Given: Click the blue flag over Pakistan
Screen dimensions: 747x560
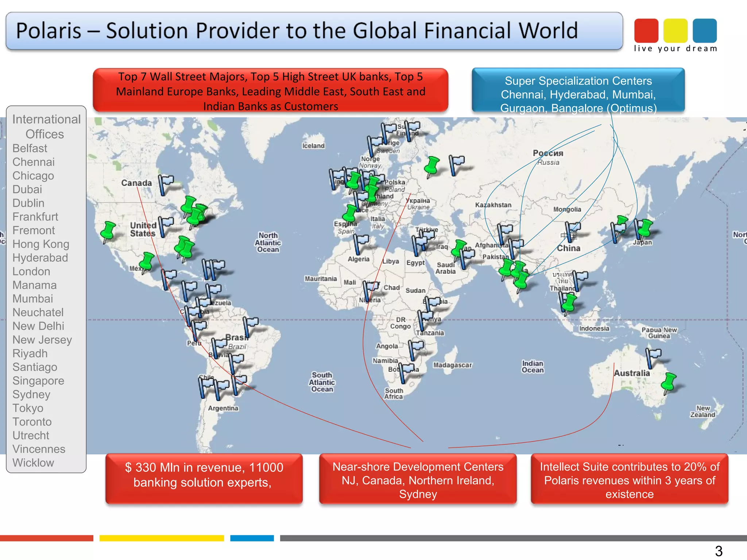Looking at the screenshot, I should [x=516, y=249].
